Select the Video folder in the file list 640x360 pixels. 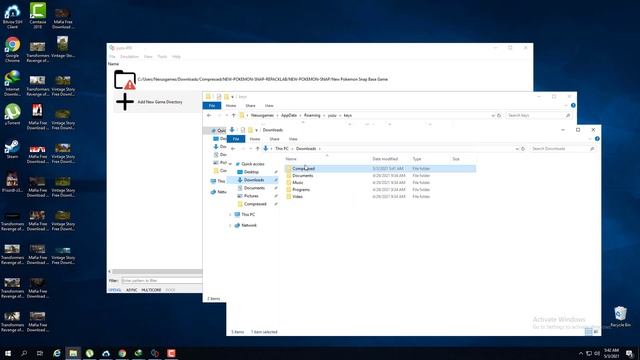click(x=298, y=196)
